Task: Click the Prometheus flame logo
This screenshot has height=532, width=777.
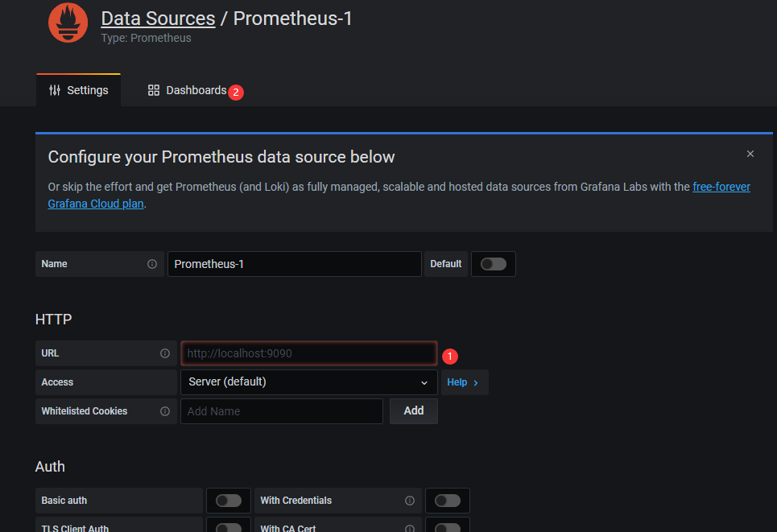Action: [x=68, y=23]
